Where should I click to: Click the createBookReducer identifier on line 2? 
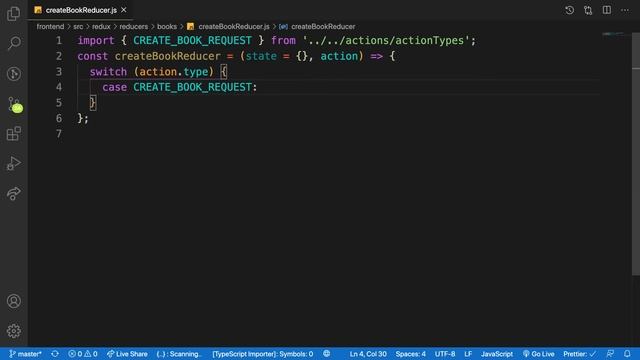167,56
